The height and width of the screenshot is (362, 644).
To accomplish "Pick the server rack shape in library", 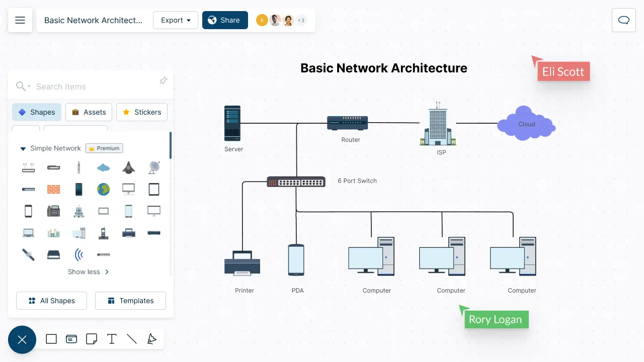I will [78, 190].
